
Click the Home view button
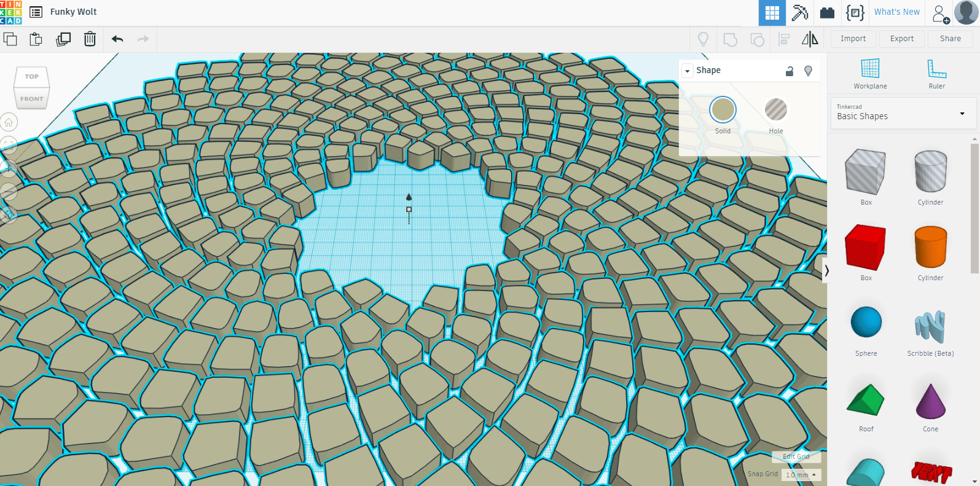(x=9, y=122)
